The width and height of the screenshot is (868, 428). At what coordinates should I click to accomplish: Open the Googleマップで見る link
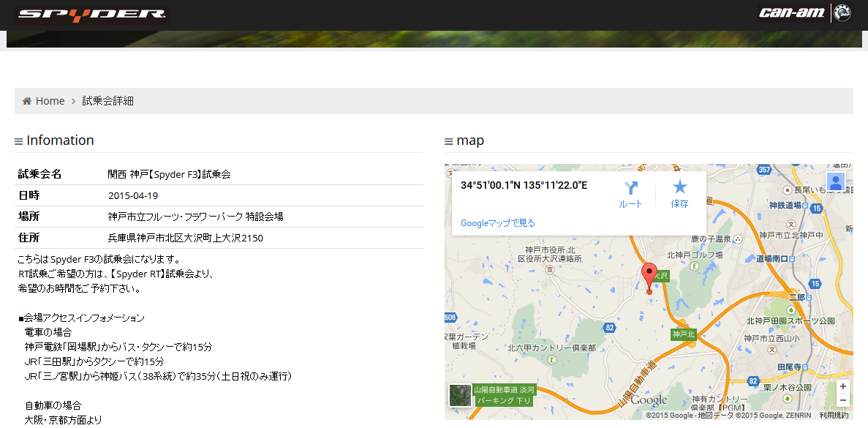point(498,223)
